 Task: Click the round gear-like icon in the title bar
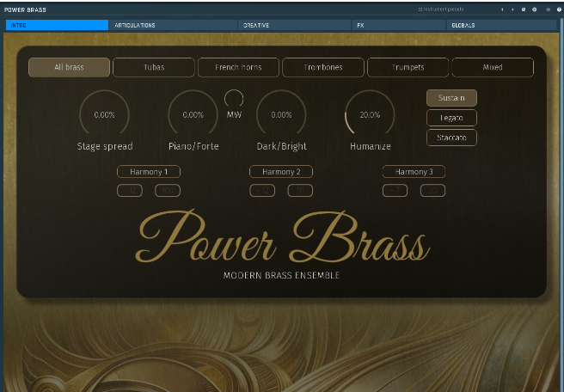click(x=535, y=9)
